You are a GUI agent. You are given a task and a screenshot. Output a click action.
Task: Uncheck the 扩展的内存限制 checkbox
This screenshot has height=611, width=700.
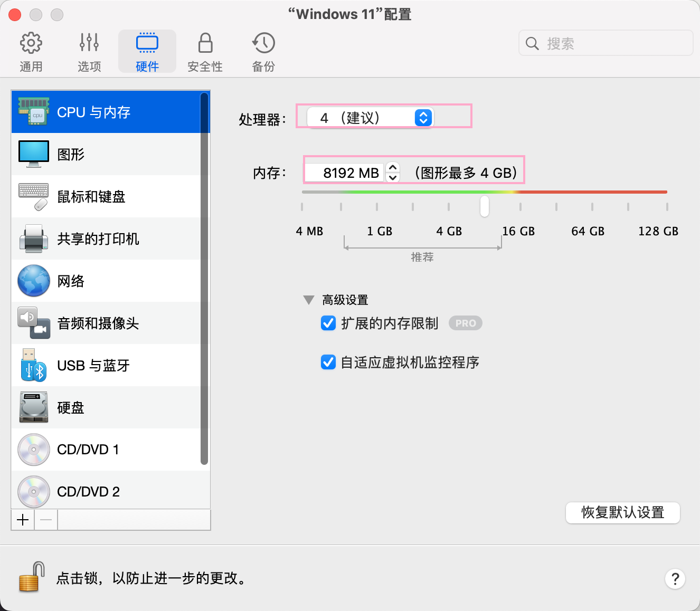(x=328, y=323)
